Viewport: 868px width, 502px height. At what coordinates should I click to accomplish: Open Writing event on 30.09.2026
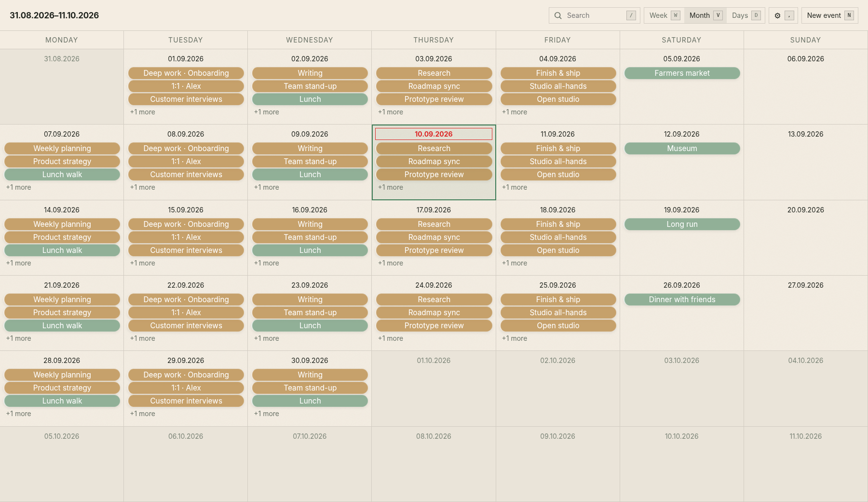[310, 375]
